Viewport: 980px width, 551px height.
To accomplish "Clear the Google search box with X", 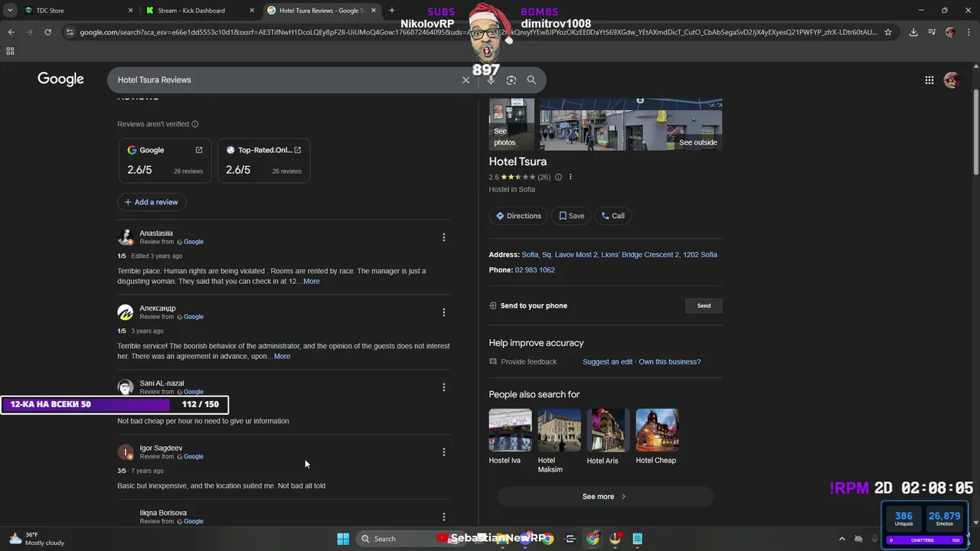I will coord(465,80).
